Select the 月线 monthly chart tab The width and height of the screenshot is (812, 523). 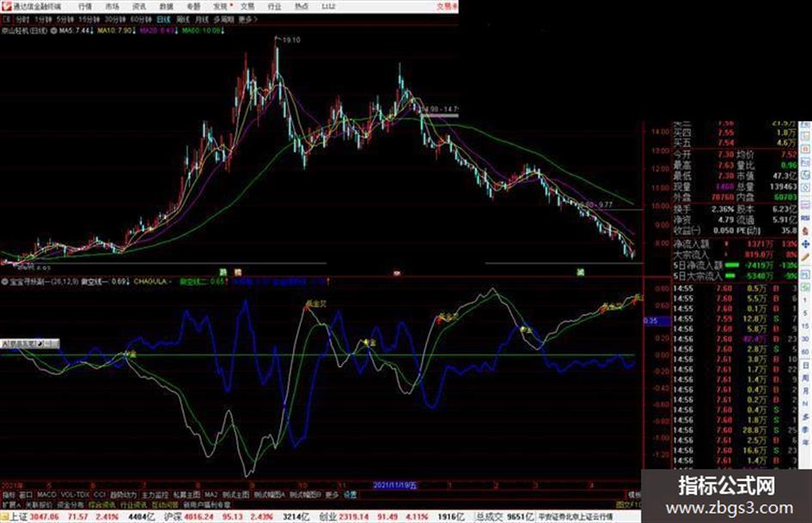point(201,19)
